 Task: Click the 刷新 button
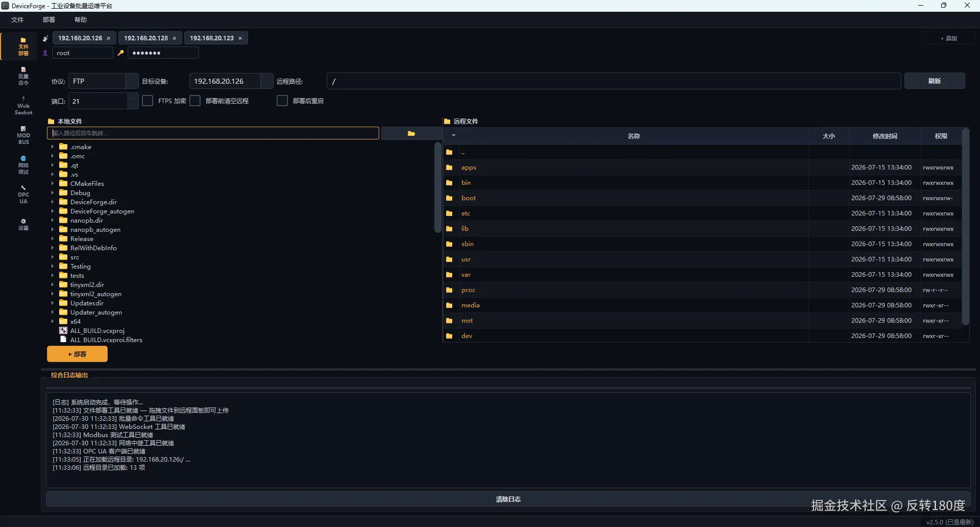934,81
